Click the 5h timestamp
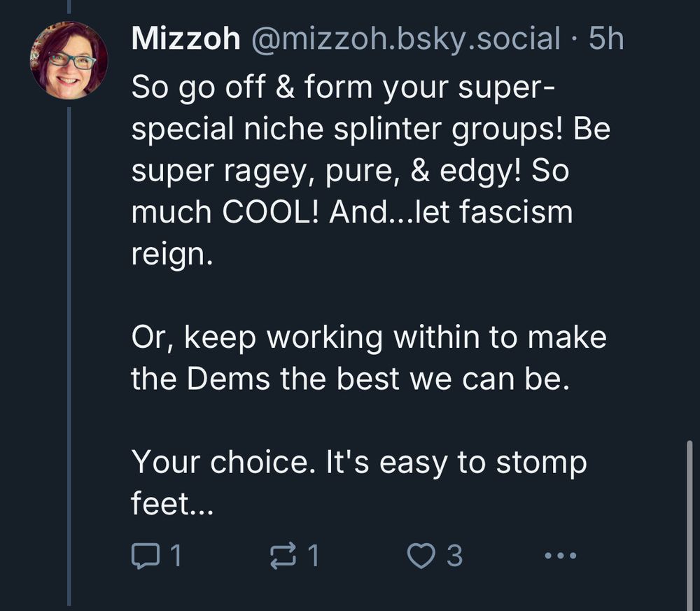 tap(605, 38)
